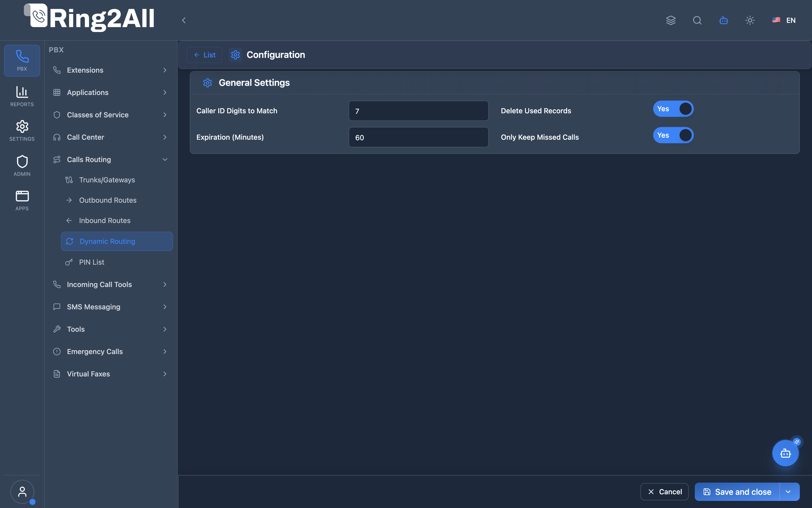Open Trunks/Gateways menu item
This screenshot has width=812, height=508.
pos(117,180)
